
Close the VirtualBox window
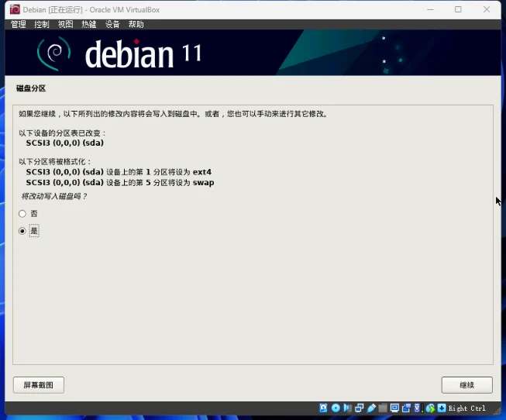pos(487,9)
